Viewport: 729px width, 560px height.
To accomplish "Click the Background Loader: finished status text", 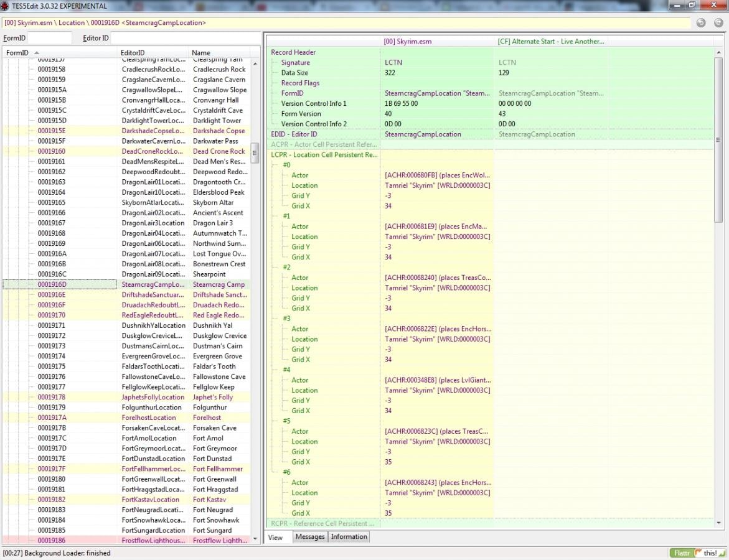I will click(57, 553).
